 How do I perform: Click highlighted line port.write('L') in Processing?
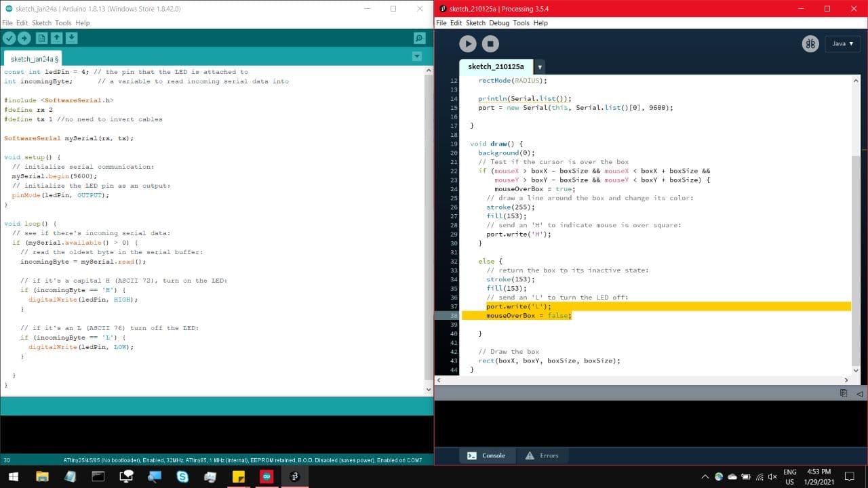click(518, 306)
